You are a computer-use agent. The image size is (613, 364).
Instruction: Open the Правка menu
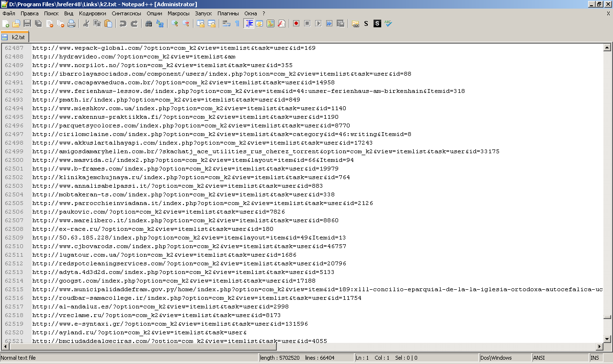[x=30, y=13]
